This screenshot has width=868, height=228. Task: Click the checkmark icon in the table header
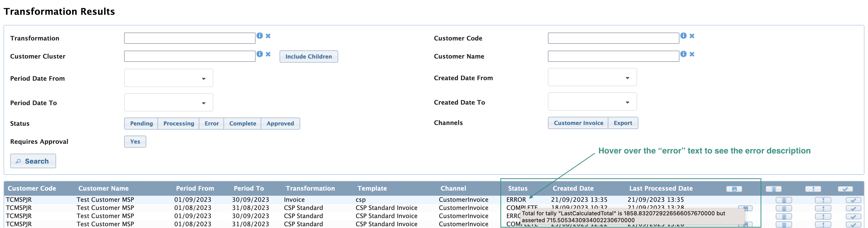[845, 189]
